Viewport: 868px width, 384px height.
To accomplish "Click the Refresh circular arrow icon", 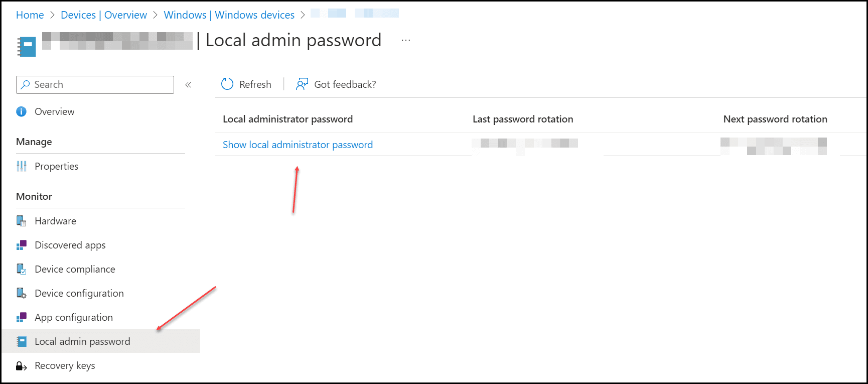I will click(x=227, y=84).
